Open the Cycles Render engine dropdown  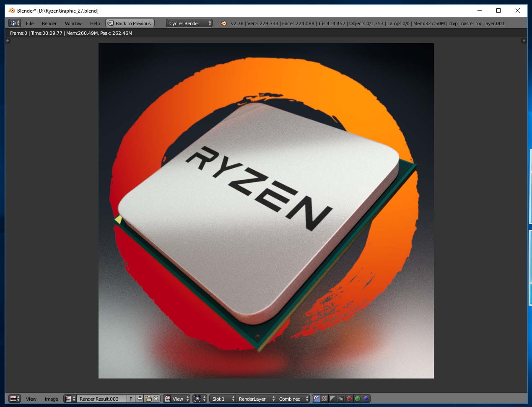click(x=189, y=23)
